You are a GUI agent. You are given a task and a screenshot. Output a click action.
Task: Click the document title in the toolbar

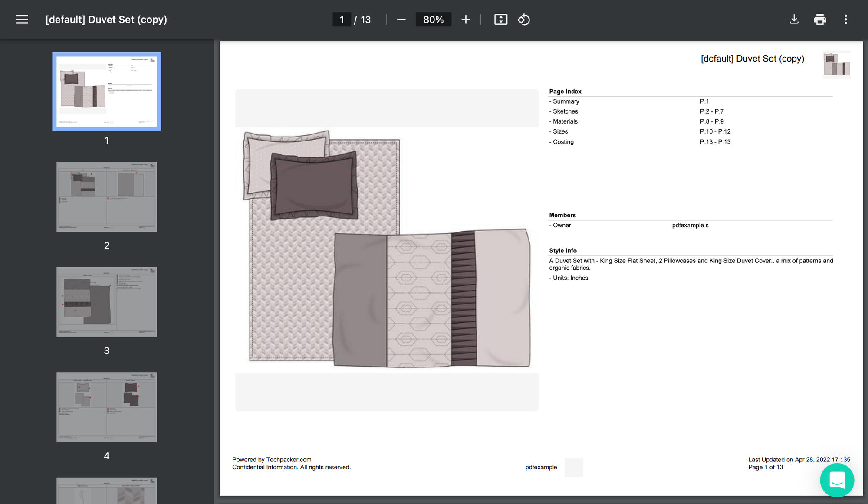click(106, 20)
